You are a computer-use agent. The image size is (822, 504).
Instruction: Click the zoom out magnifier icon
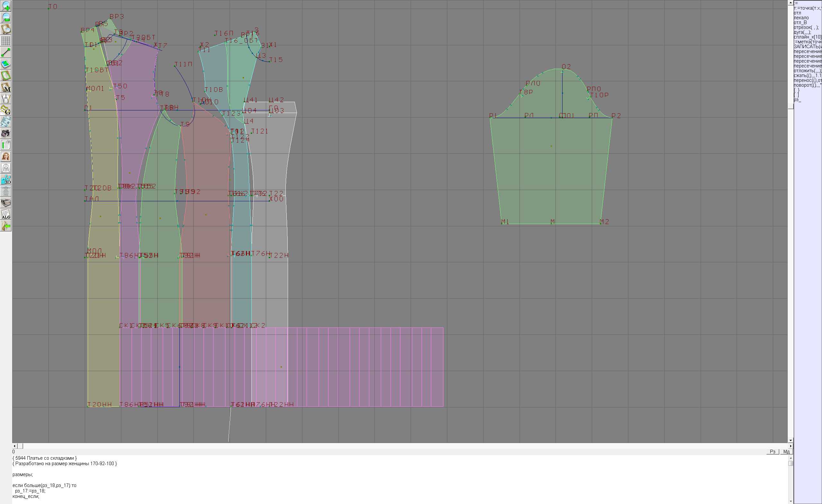pyautogui.click(x=6, y=18)
